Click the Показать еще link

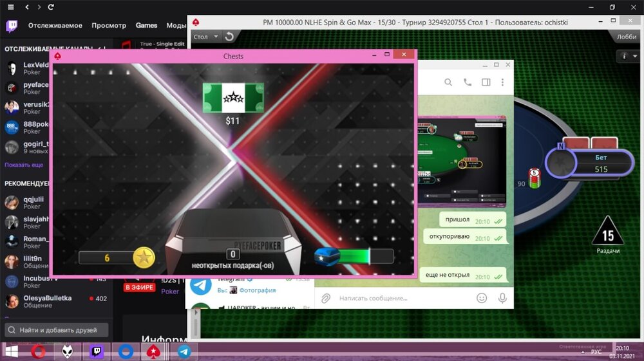pyautogui.click(x=24, y=165)
